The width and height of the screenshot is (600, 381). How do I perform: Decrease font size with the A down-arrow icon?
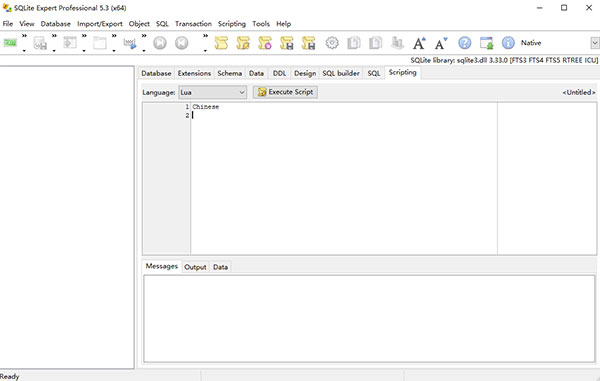click(441, 43)
